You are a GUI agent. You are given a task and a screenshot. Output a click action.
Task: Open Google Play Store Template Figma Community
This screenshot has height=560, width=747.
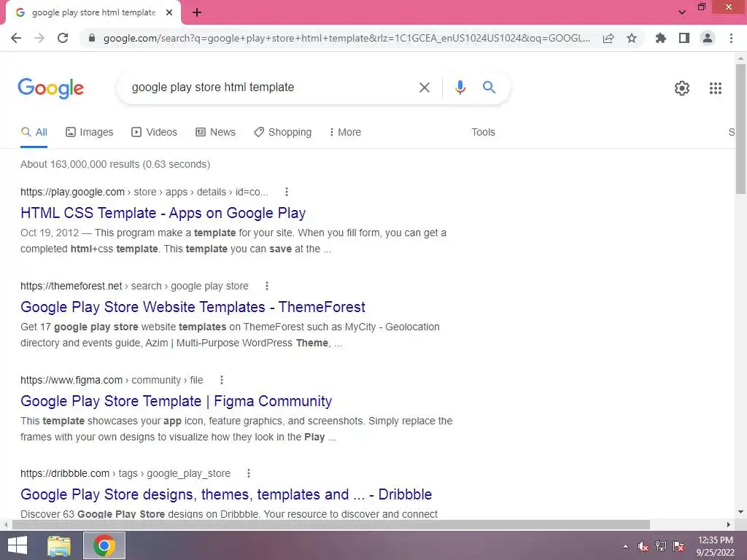coord(177,401)
